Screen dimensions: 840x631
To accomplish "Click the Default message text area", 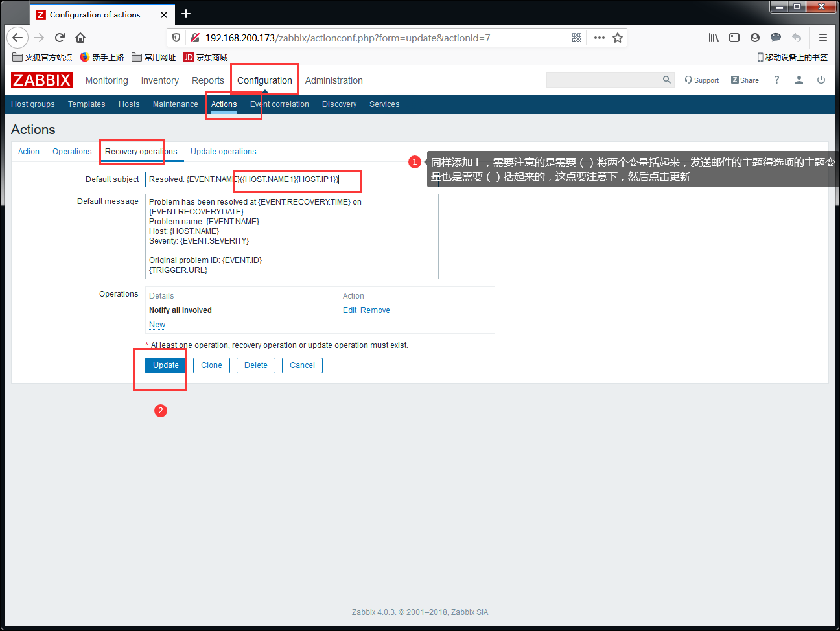I will point(292,236).
